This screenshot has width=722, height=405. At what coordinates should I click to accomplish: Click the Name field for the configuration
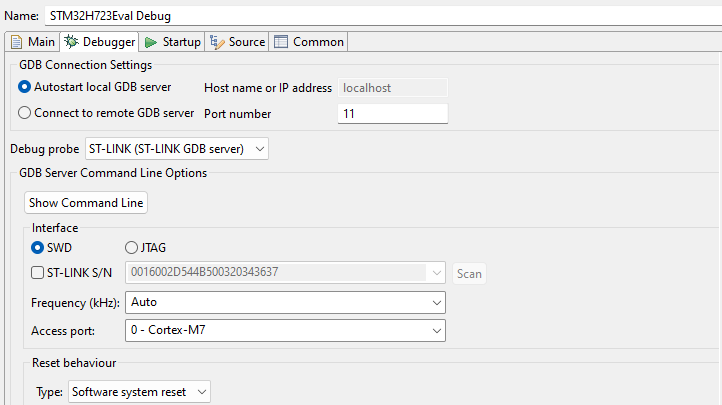(x=383, y=16)
